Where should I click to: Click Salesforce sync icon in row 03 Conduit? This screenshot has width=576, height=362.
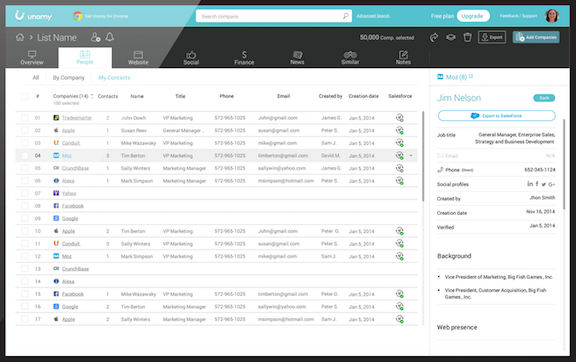click(x=400, y=143)
